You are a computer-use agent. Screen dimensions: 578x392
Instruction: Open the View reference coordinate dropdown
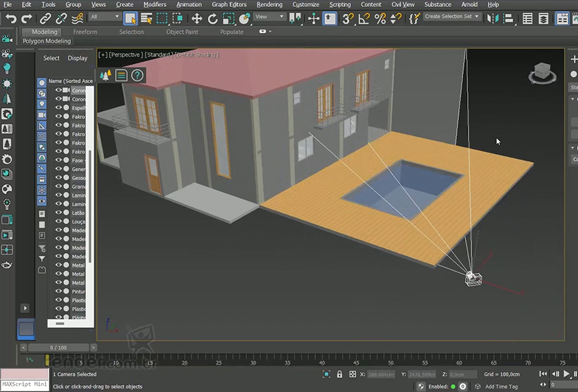pos(270,17)
